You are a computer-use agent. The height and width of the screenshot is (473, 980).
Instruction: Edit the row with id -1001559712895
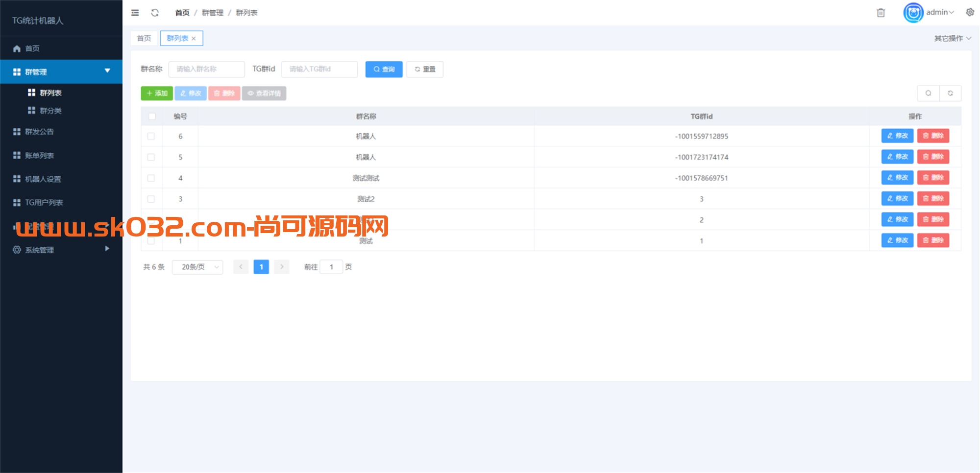click(x=897, y=136)
